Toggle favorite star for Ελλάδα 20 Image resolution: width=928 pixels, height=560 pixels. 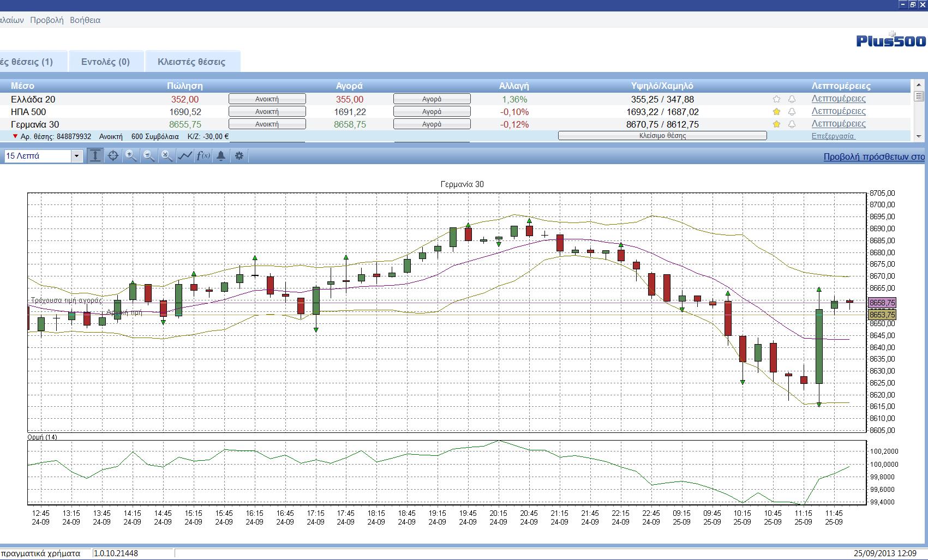click(776, 99)
